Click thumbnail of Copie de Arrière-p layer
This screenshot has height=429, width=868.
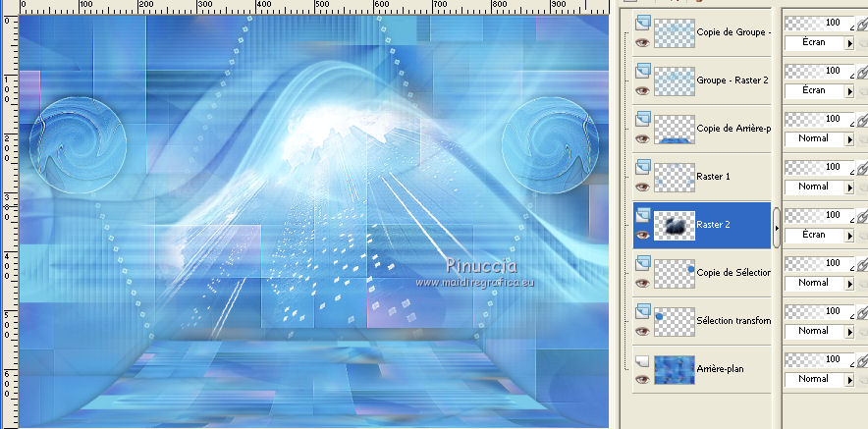tap(675, 130)
